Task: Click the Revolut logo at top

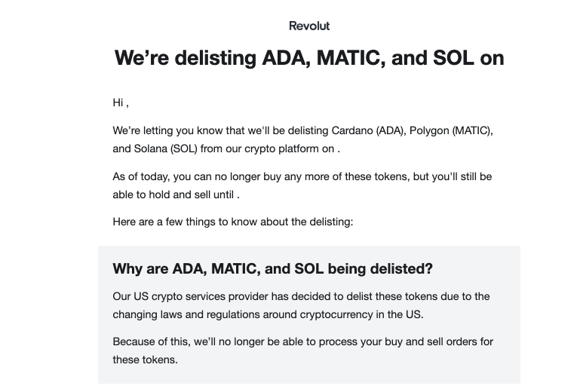Action: (309, 26)
